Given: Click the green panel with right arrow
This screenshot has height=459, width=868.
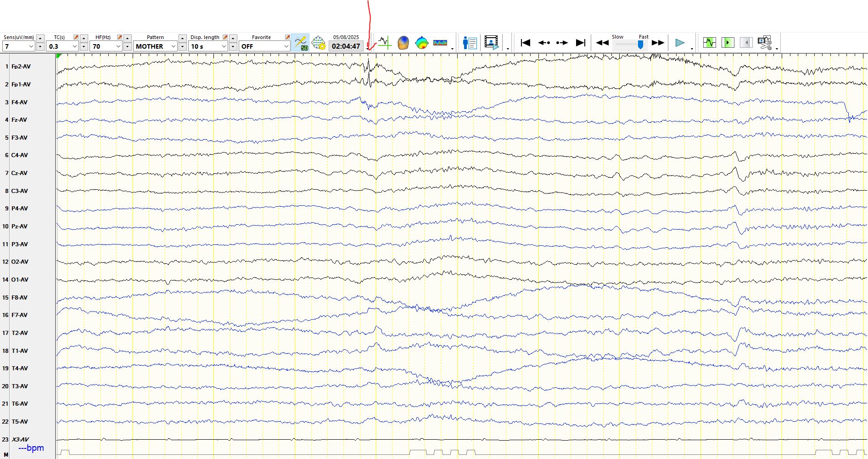Looking at the screenshot, I should point(728,43).
